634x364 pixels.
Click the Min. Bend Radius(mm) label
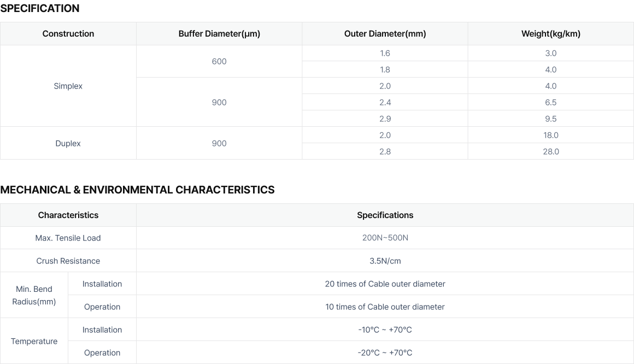coord(34,295)
